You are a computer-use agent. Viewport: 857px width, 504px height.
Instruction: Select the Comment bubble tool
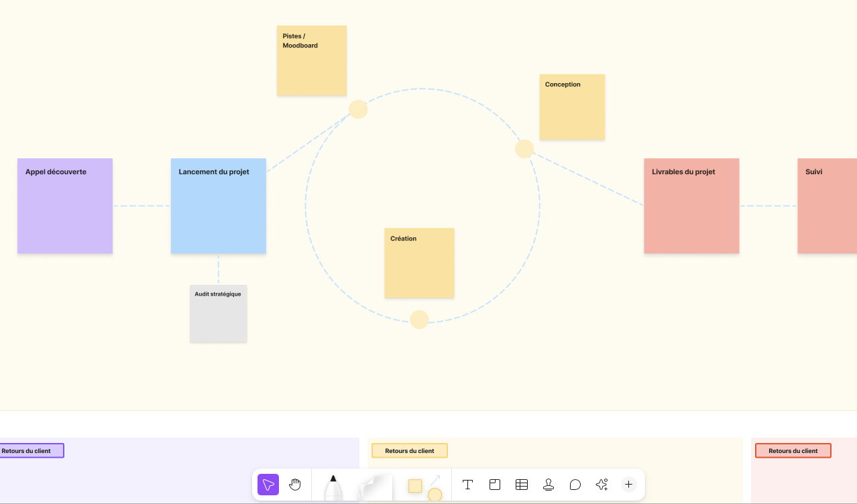click(x=575, y=485)
